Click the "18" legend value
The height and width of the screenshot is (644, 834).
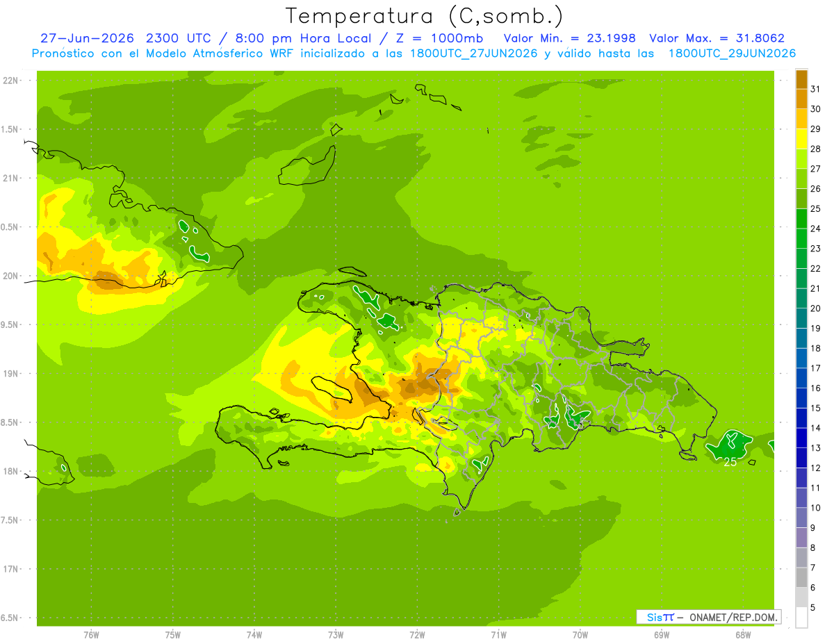pyautogui.click(x=816, y=348)
